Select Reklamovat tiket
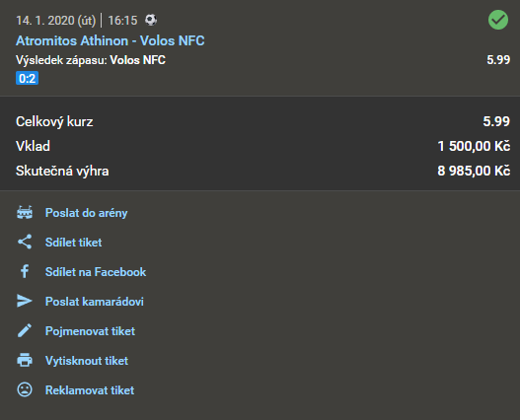 tap(90, 390)
